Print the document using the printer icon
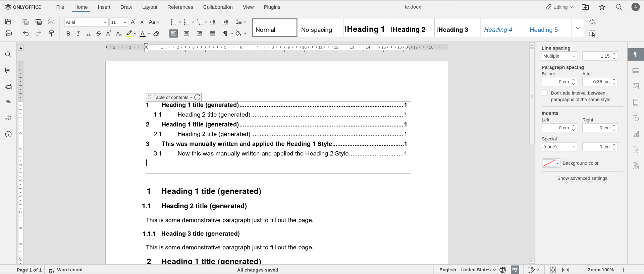This screenshot has height=274, width=644. (x=8, y=33)
